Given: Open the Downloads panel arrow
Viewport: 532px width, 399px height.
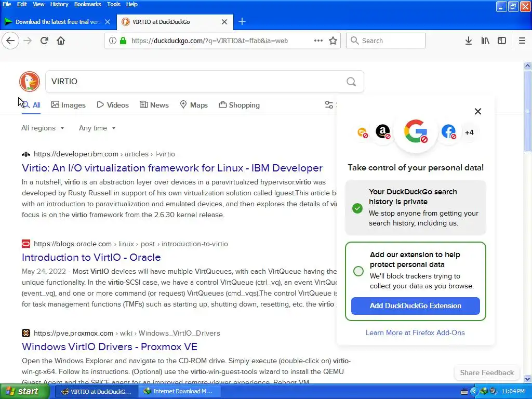Looking at the screenshot, I should pyautogui.click(x=469, y=41).
